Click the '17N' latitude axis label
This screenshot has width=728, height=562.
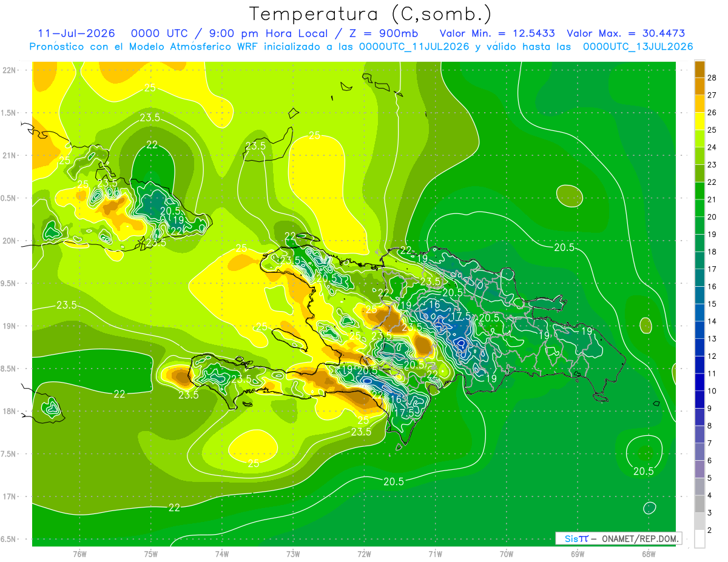10,497
